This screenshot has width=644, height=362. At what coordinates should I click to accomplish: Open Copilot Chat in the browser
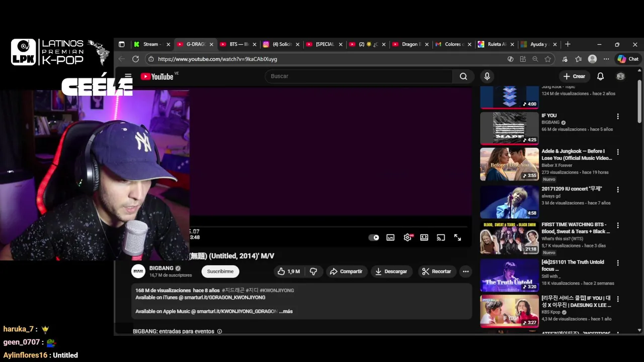click(x=628, y=59)
